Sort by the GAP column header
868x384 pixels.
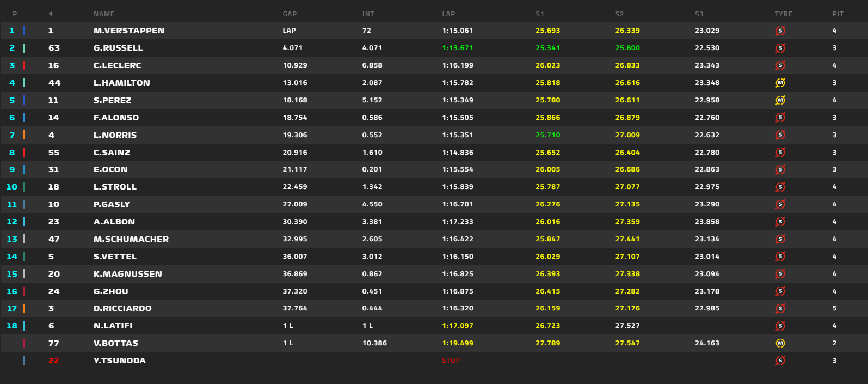tap(290, 14)
